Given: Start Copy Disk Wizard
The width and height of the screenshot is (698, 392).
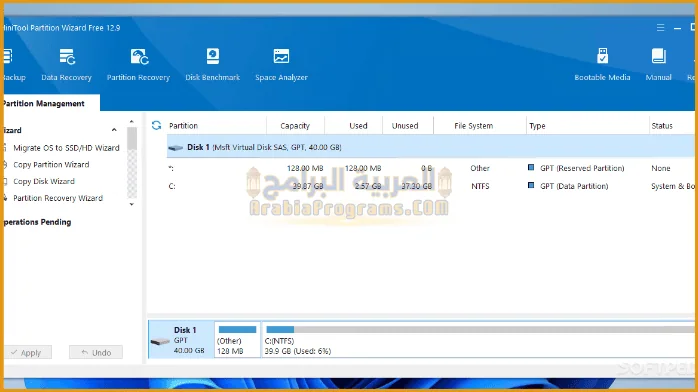Looking at the screenshot, I should click(x=44, y=182).
